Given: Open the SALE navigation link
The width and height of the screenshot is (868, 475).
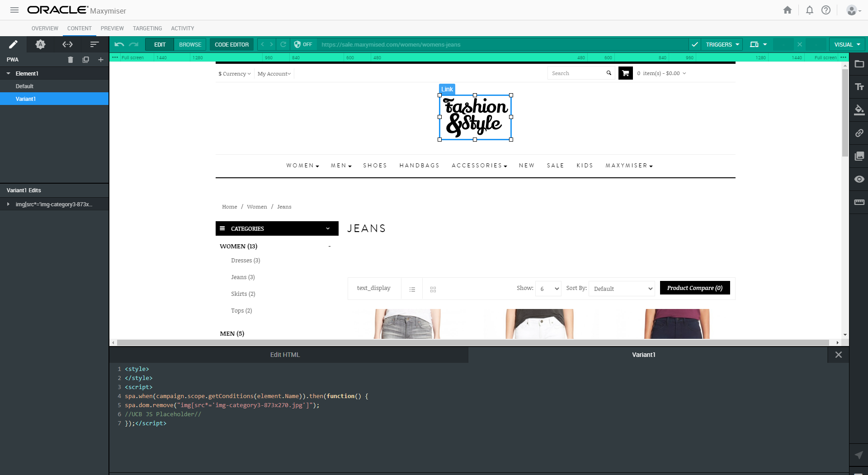Looking at the screenshot, I should click(x=556, y=166).
